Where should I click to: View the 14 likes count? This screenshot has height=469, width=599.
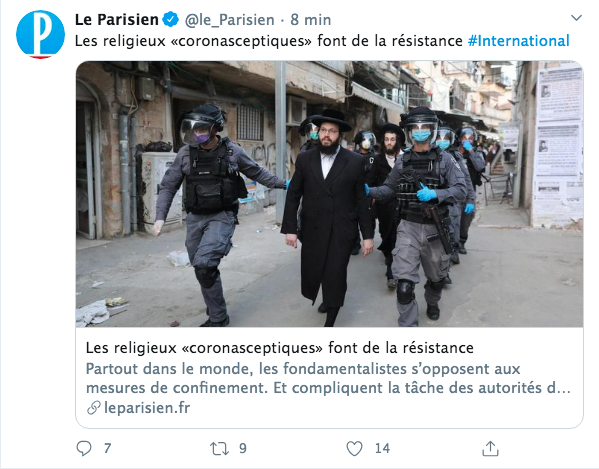[382, 448]
